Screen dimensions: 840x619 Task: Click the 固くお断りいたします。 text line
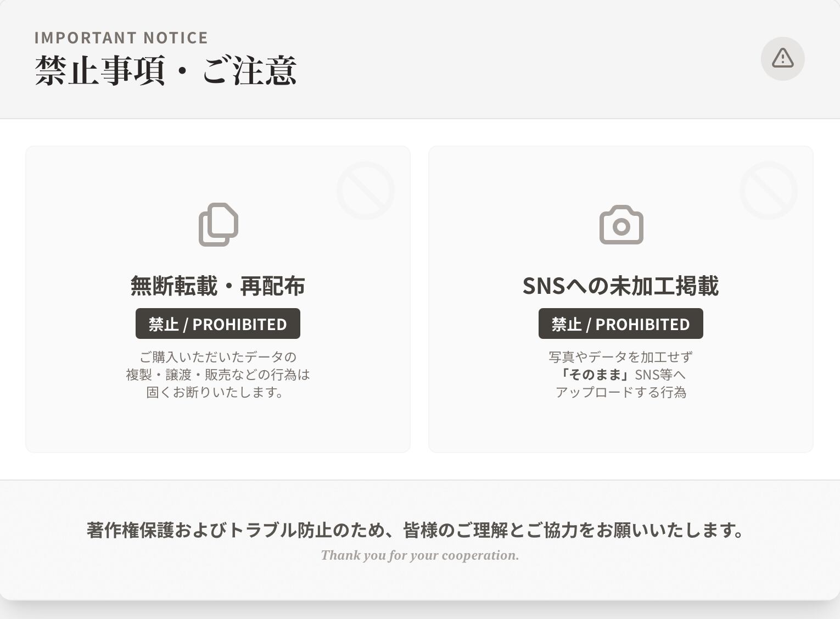point(215,392)
